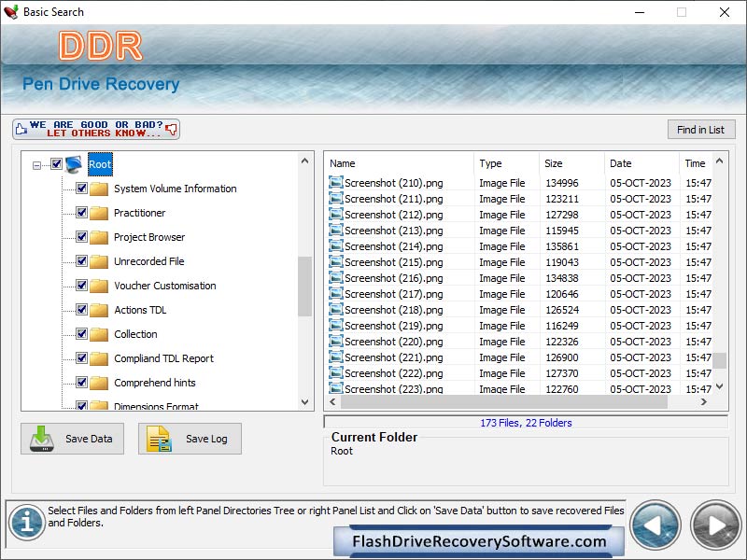This screenshot has width=747, height=560.
Task: Click the thumbs-up icon in feedback banner
Action: click(x=21, y=129)
